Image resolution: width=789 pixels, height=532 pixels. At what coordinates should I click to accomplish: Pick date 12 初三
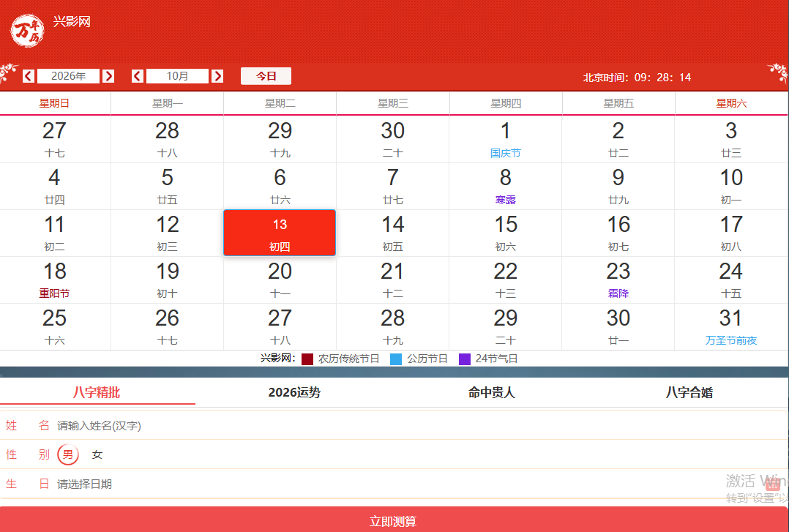click(167, 233)
